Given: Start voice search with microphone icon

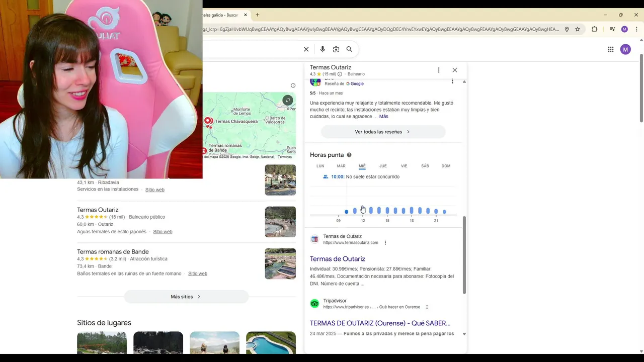Looking at the screenshot, I should [x=323, y=49].
